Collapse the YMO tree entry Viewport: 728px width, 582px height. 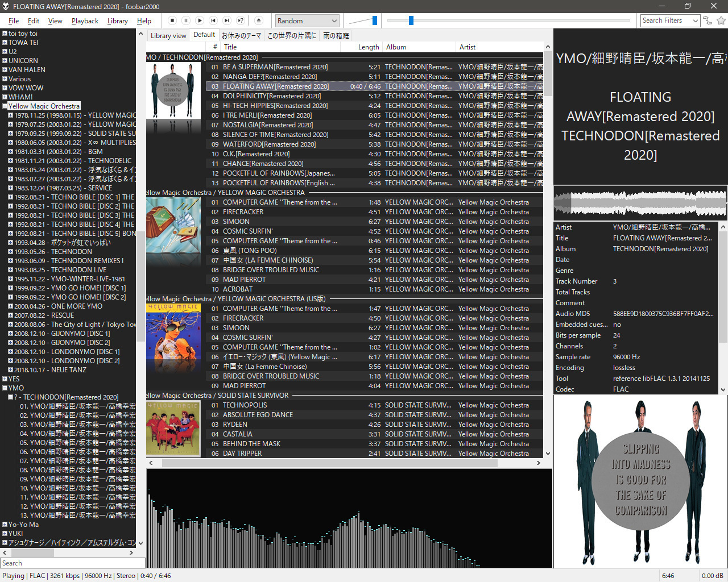5,388
